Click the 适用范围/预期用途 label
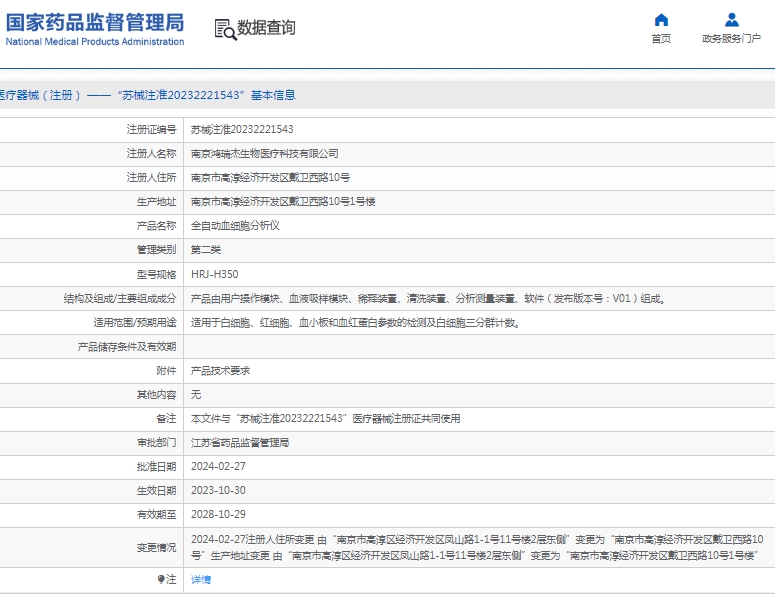Viewport: 775px width, 598px height. coord(134,322)
